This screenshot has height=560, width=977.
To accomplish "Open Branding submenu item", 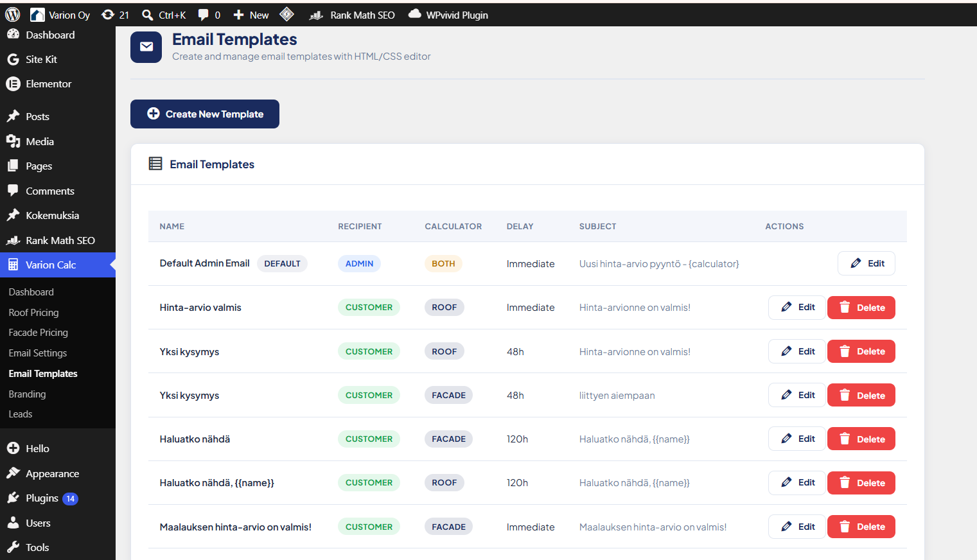I will point(28,394).
